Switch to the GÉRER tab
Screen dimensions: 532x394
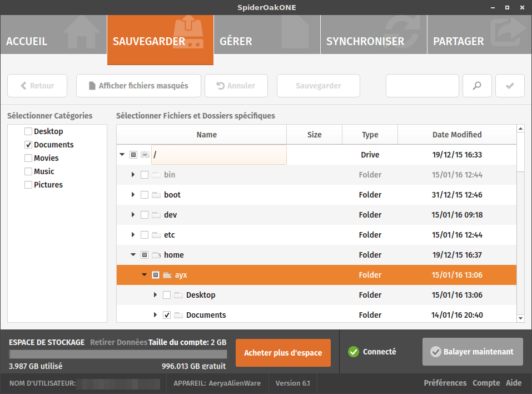tap(267, 35)
